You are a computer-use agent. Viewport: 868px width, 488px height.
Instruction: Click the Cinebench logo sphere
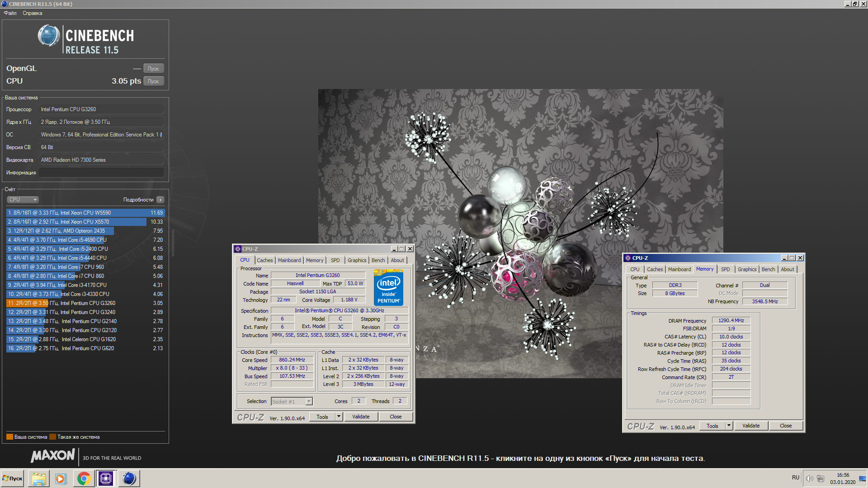(x=49, y=36)
